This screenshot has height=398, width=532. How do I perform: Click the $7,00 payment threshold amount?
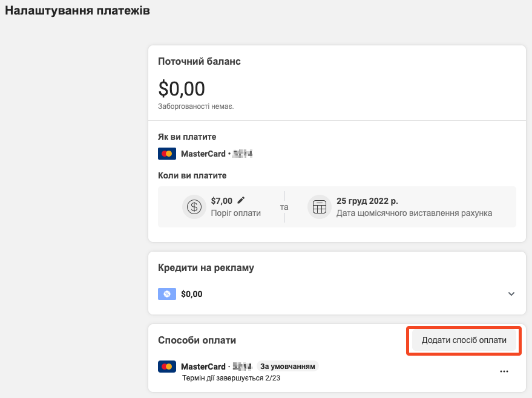(x=222, y=201)
